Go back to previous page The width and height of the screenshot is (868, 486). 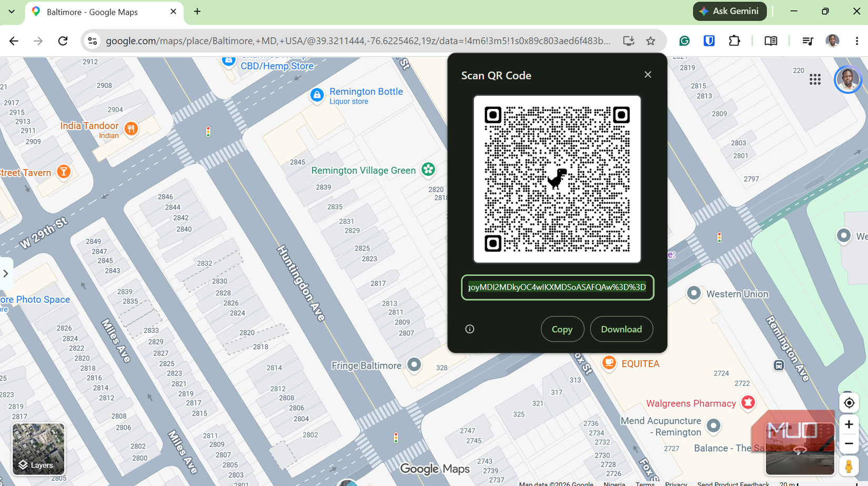pos(14,41)
